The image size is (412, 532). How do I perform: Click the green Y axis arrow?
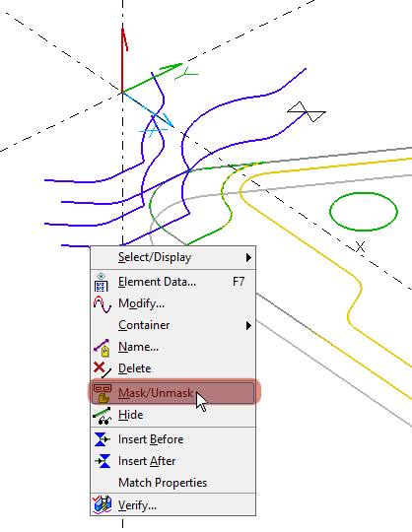153,78
